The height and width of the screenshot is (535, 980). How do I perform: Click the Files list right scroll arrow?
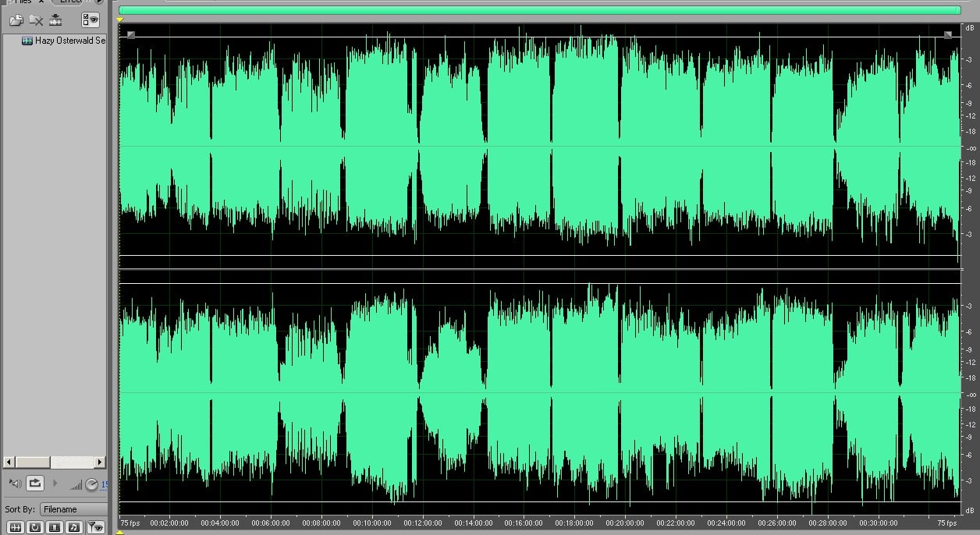point(99,462)
